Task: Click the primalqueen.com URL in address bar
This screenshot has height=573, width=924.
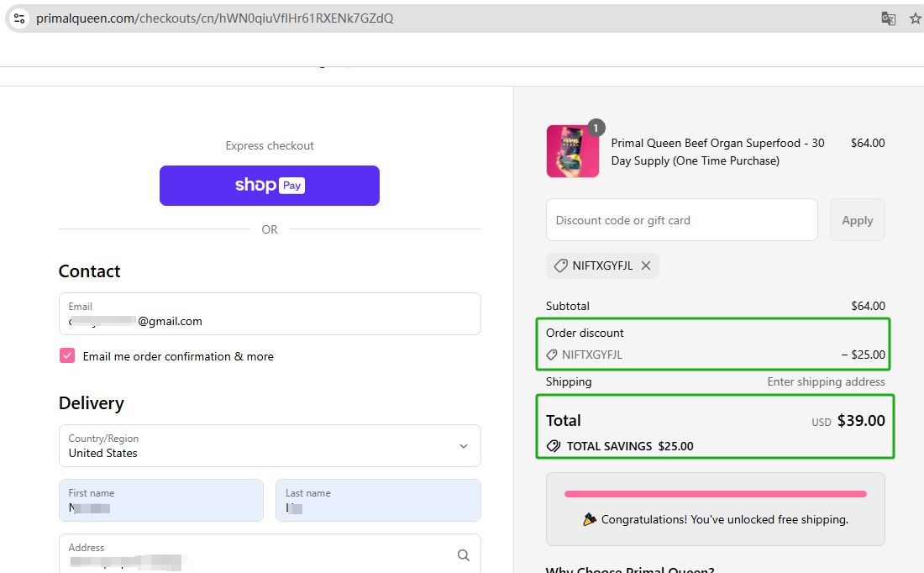Action: pyautogui.click(x=214, y=18)
